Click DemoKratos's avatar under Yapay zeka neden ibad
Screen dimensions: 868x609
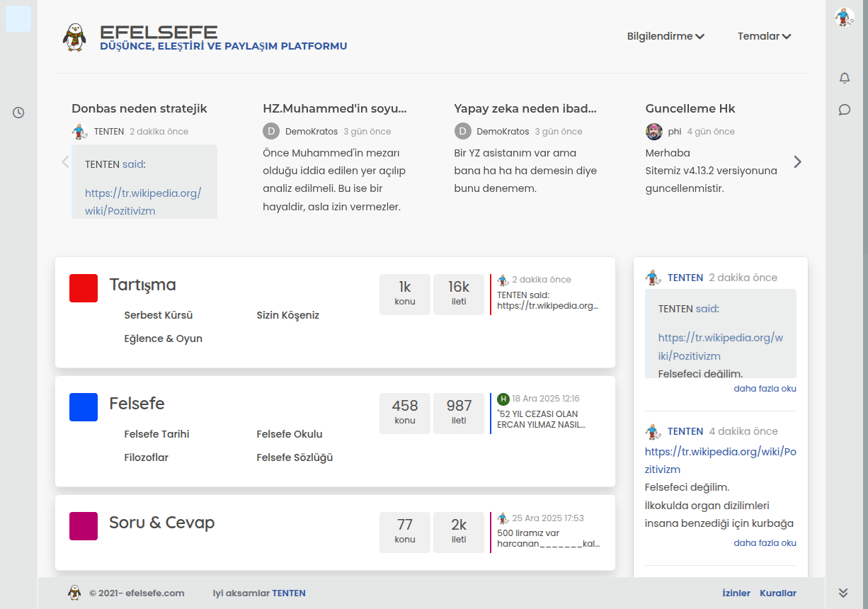tap(462, 132)
